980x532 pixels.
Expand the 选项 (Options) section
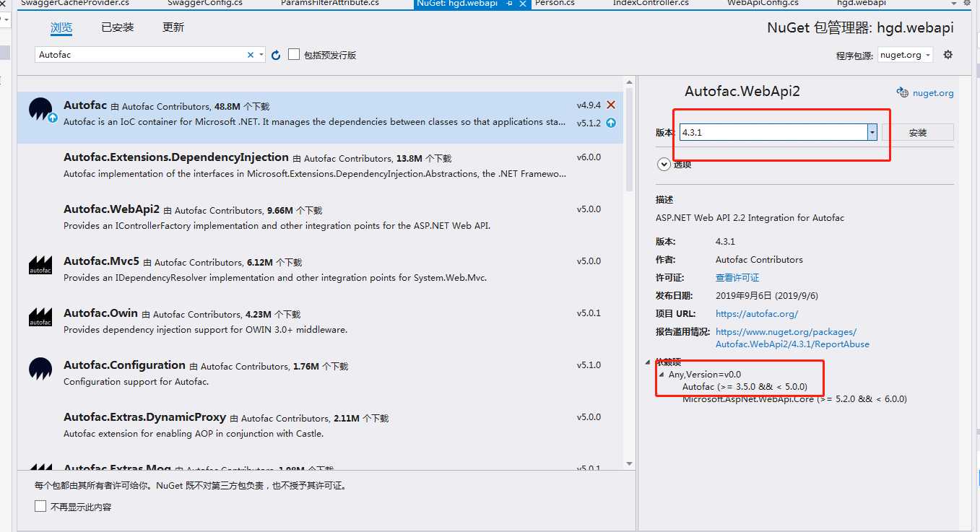point(664,164)
